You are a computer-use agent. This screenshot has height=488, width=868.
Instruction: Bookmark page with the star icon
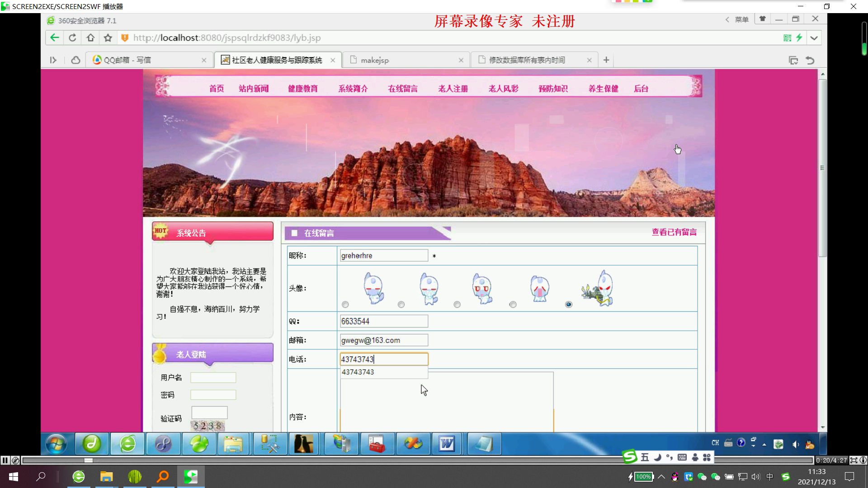tap(108, 38)
